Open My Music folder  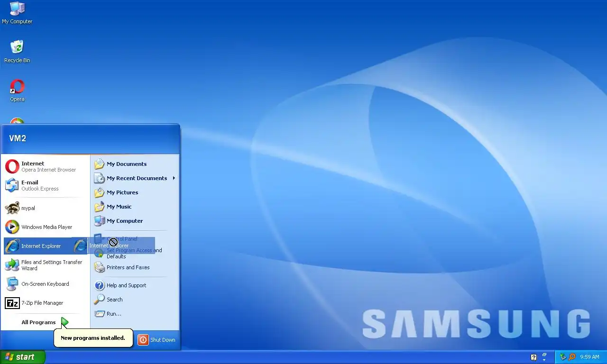(135, 207)
